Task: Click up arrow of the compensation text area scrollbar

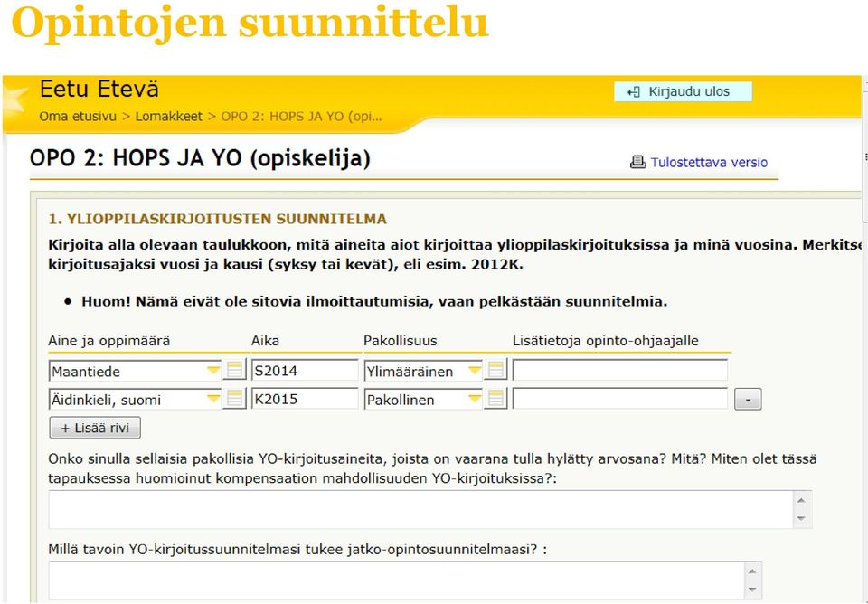Action: (x=802, y=500)
